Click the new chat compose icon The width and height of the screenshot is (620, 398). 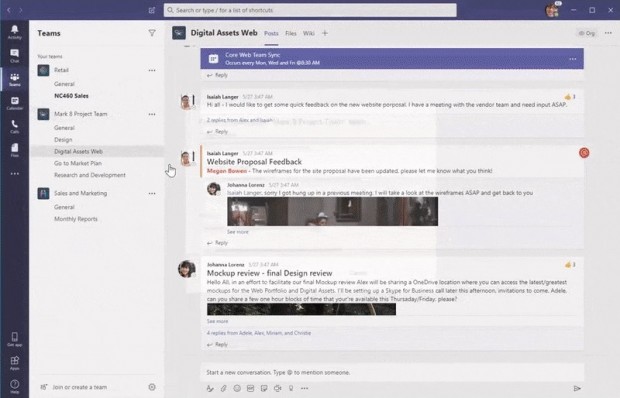tap(152, 10)
